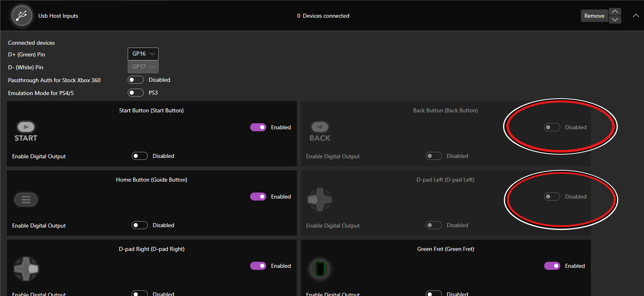Enable the Back Button input
The height and width of the screenshot is (296, 644).
point(552,127)
